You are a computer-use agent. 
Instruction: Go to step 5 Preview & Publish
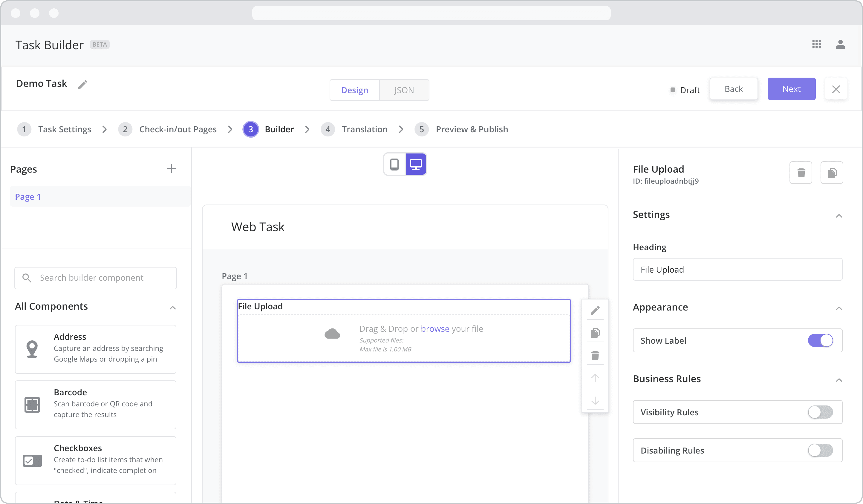[461, 129]
